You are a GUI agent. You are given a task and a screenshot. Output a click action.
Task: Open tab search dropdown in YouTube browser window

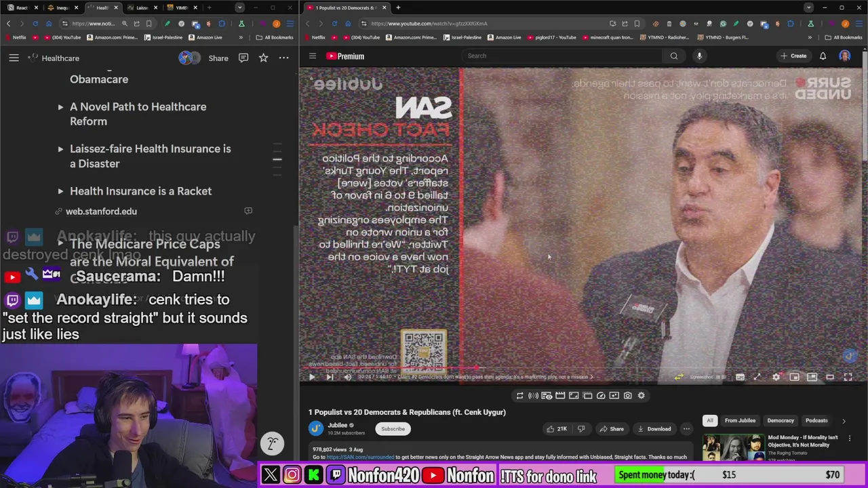click(808, 7)
